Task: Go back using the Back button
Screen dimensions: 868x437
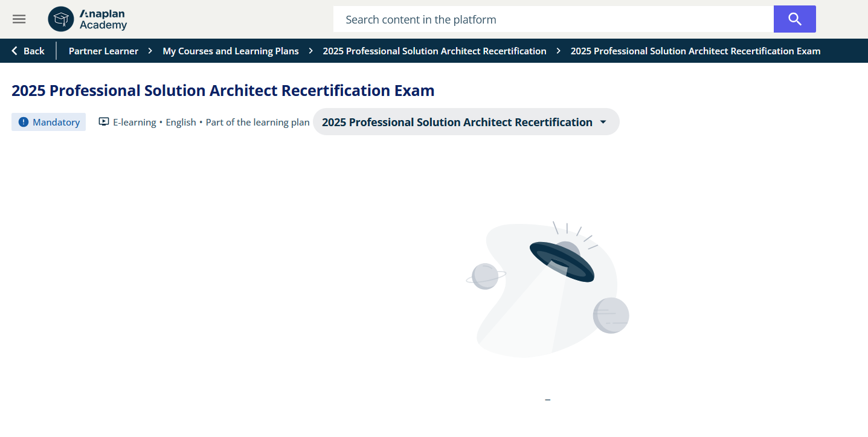Action: coord(28,51)
